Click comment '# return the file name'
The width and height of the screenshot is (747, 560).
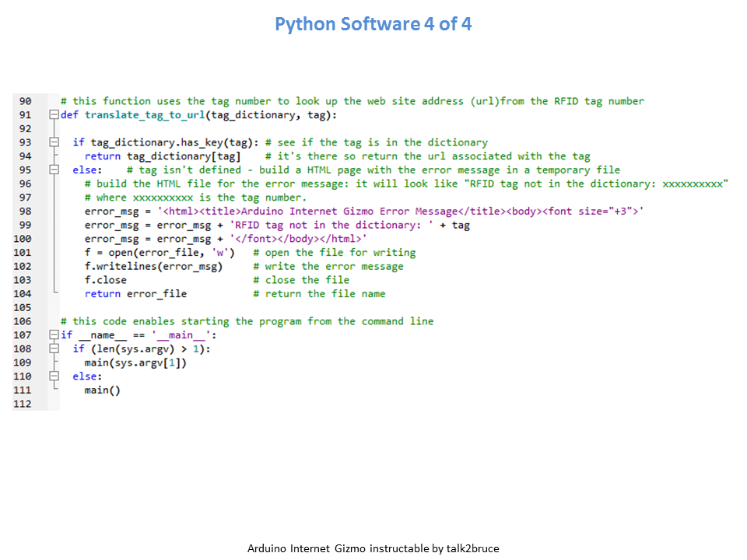click(x=319, y=294)
